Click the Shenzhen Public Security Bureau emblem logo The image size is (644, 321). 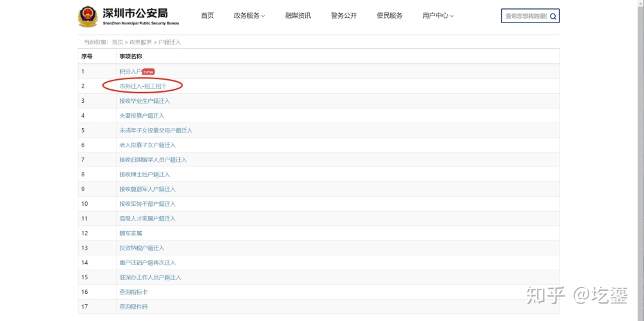click(88, 17)
